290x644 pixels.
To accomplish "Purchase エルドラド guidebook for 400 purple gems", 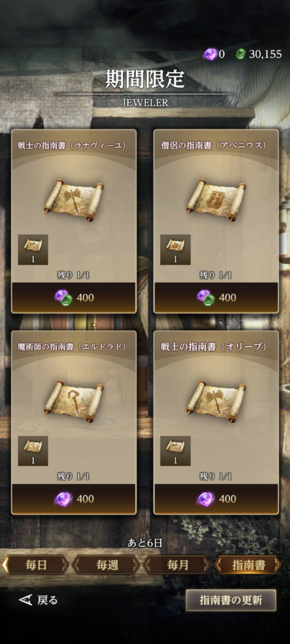I will pos(74,499).
